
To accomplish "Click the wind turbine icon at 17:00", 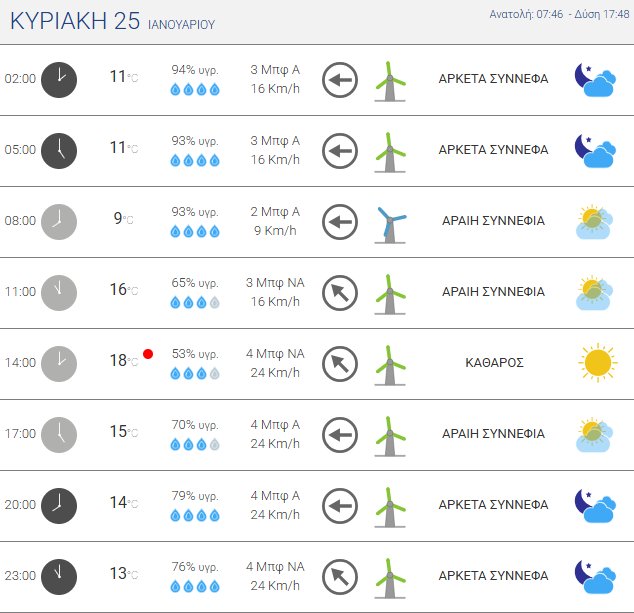I will coord(390,435).
